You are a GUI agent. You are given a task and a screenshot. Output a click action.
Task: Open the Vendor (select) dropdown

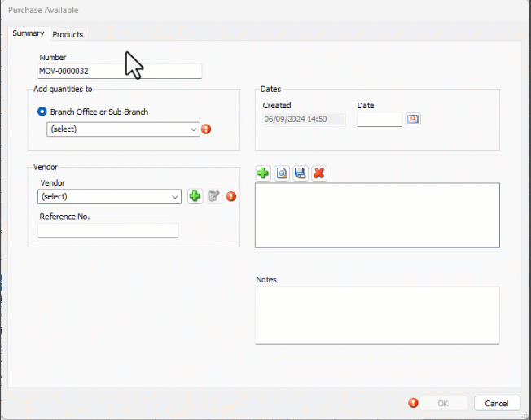[109, 196]
